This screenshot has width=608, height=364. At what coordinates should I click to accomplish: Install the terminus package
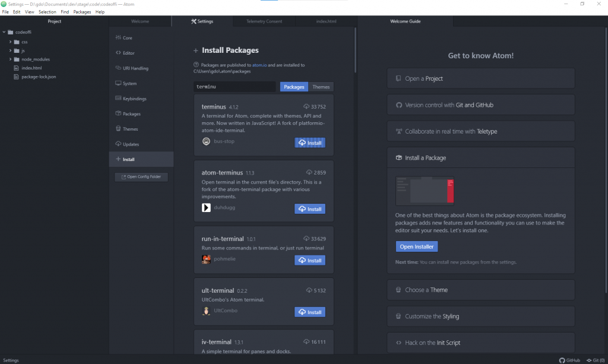pyautogui.click(x=310, y=143)
